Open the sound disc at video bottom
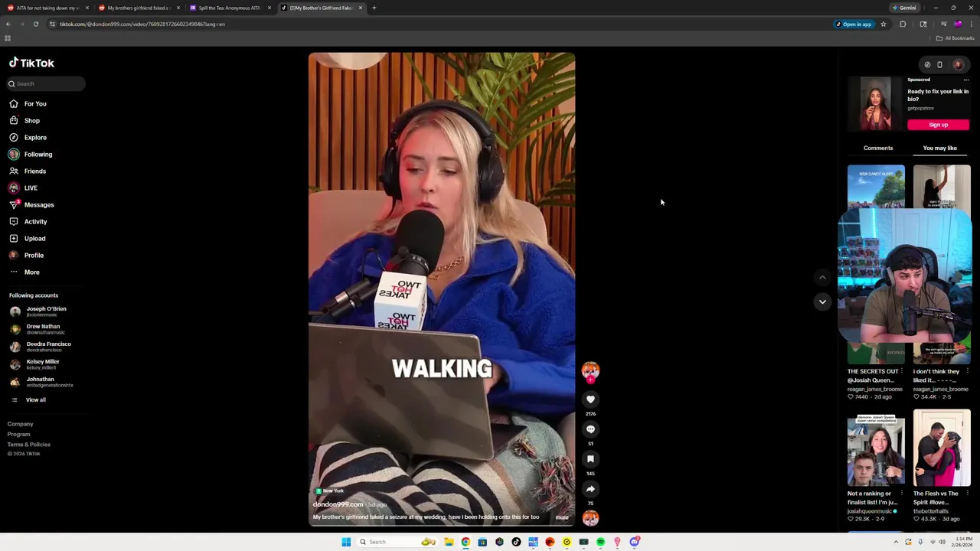980x551 pixels. [x=590, y=518]
